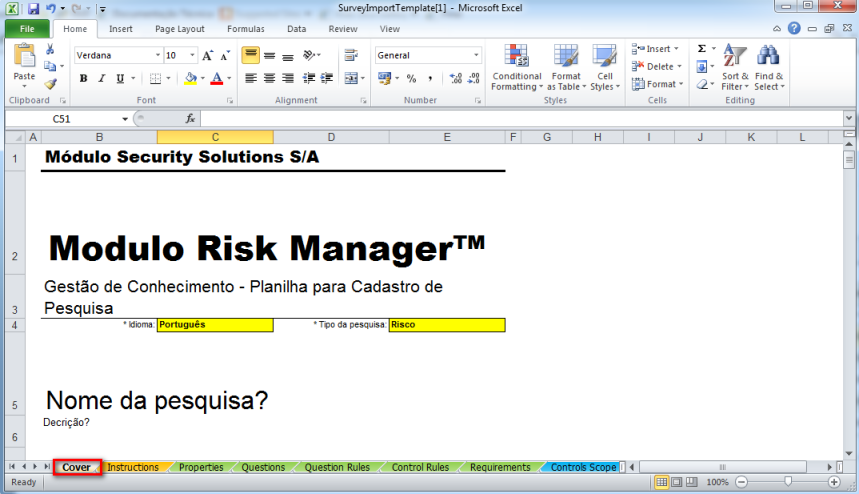Toggle Align Text Left
859x494 pixels.
click(x=251, y=78)
